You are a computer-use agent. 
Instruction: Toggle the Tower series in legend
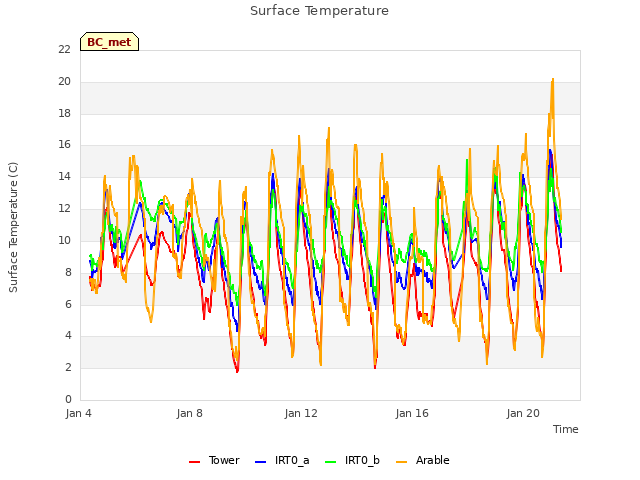[x=214, y=460]
